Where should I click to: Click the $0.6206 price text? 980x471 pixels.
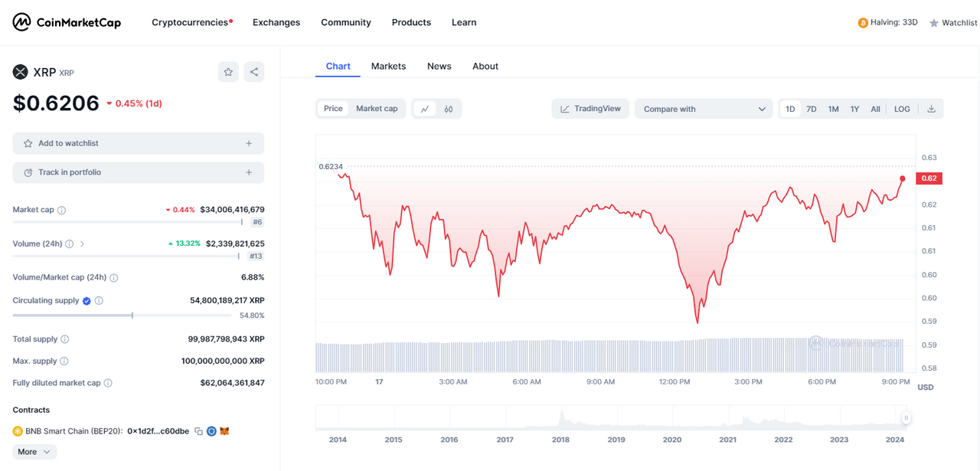(56, 103)
